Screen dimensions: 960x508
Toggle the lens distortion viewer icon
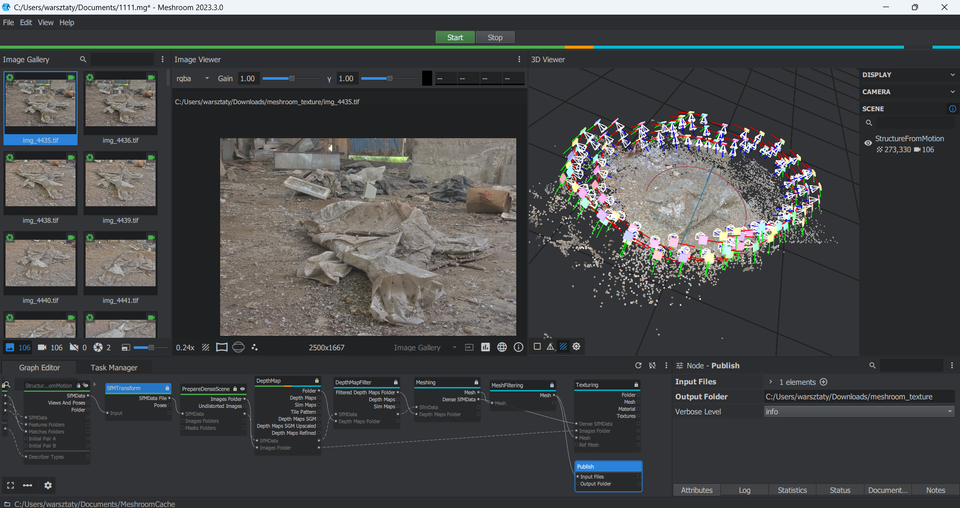point(222,347)
